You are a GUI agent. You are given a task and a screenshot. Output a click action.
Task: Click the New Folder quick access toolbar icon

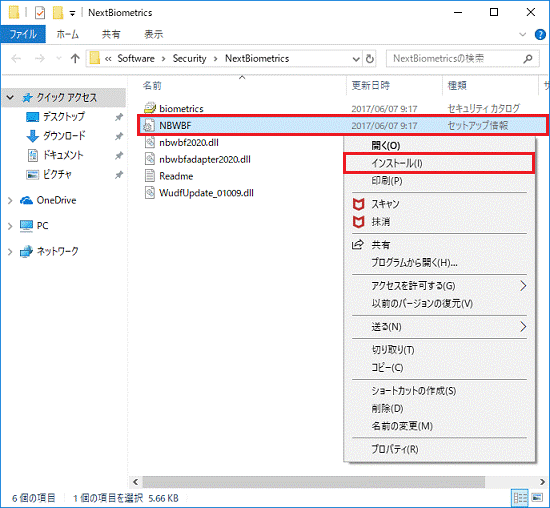58,13
